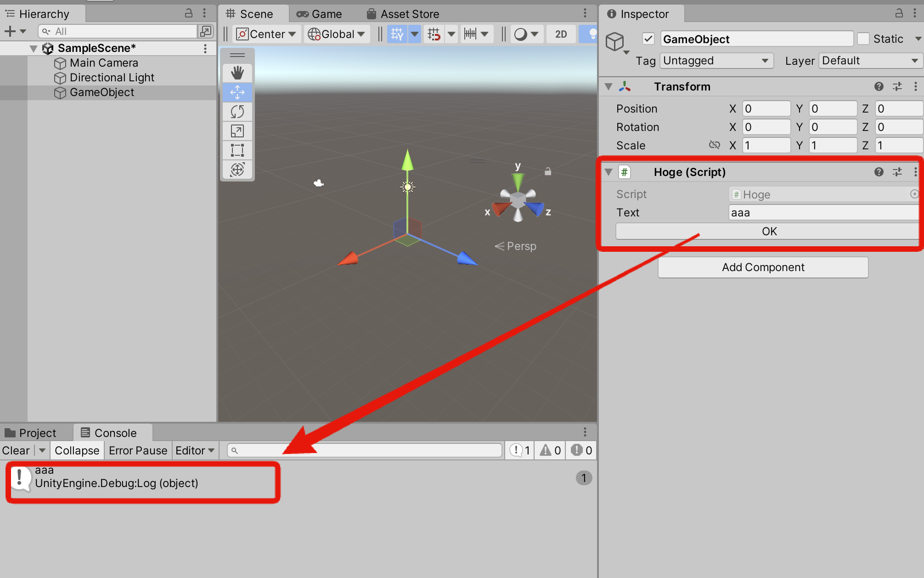Click the Transform component help icon
The height and width of the screenshot is (578, 924).
tap(879, 86)
